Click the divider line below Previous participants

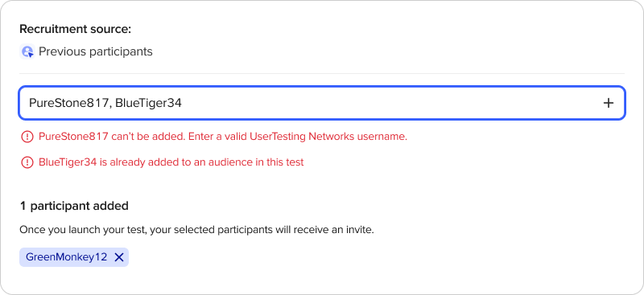(x=322, y=74)
